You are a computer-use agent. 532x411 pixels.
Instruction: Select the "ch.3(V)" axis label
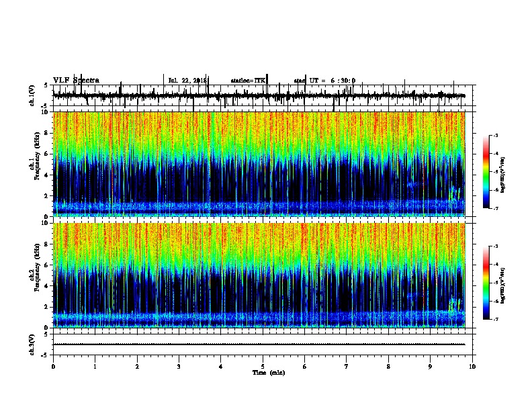pos(32,345)
